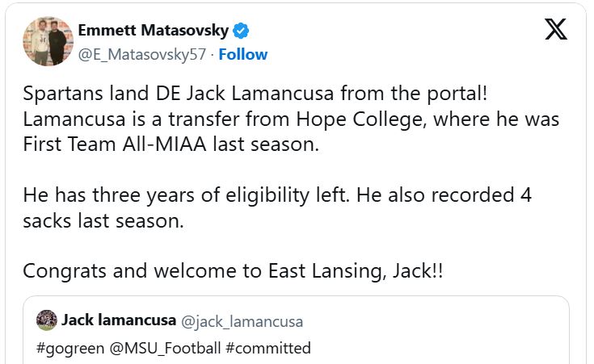The height and width of the screenshot is (364, 594).
Task: Open Emmett Matasovsky's profile photo
Action: pos(46,42)
